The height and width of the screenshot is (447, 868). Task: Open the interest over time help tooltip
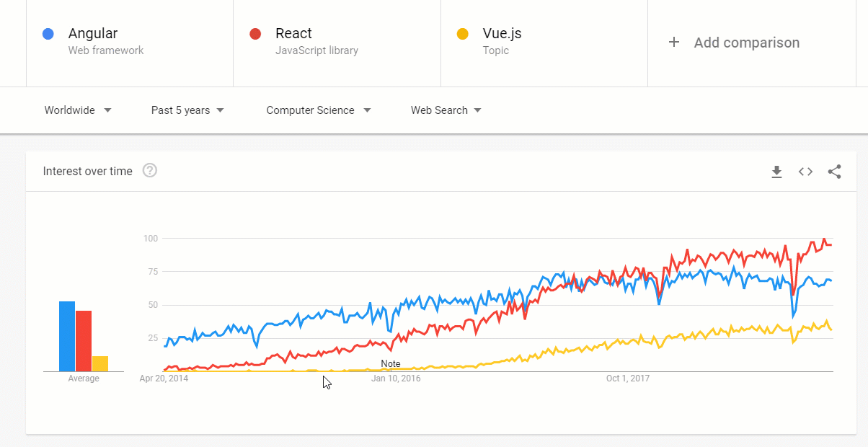pos(150,171)
